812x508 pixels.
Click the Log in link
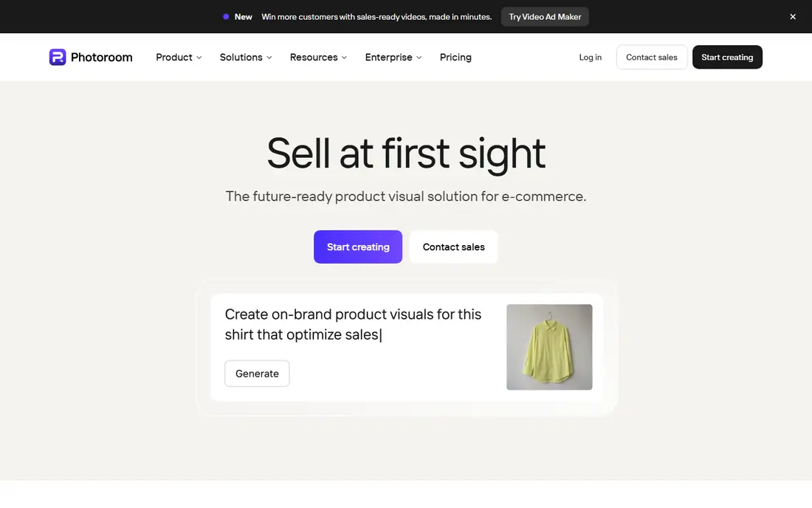point(590,57)
